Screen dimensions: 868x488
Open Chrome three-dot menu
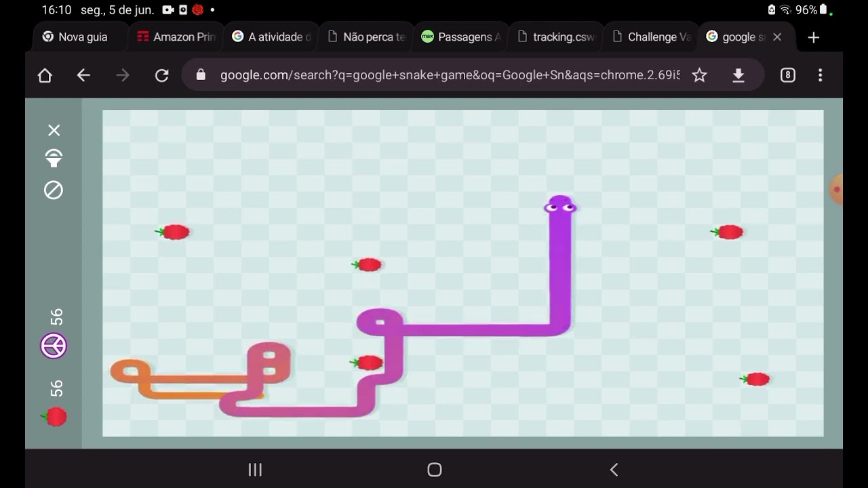pyautogui.click(x=821, y=75)
